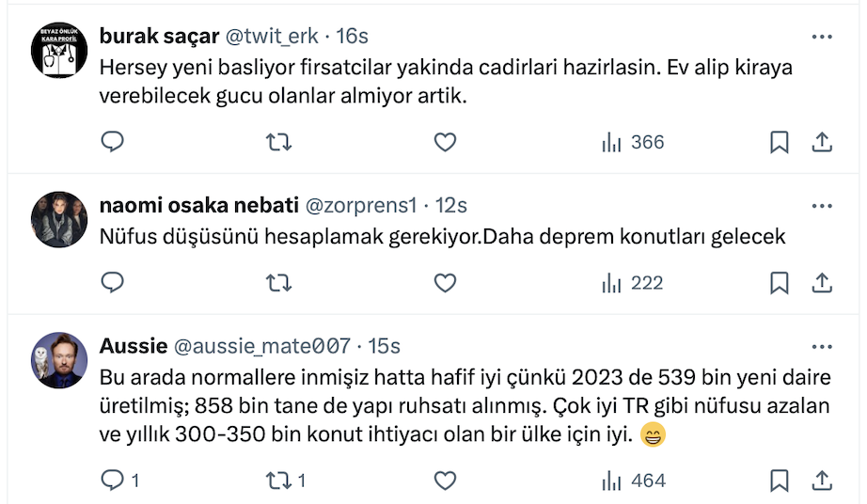Bookmark burak saçar's tweet
The height and width of the screenshot is (504, 867).
coord(779,142)
